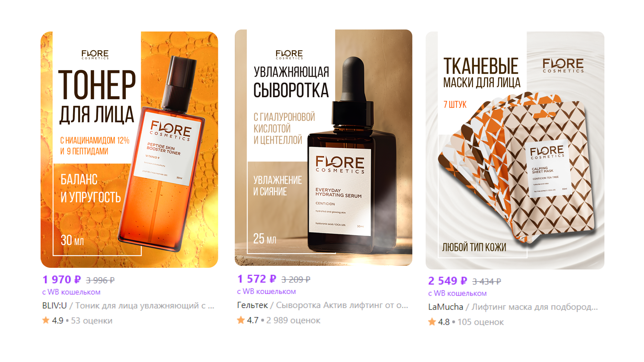Click 'с WB кошельком' under the toner

tap(71, 292)
